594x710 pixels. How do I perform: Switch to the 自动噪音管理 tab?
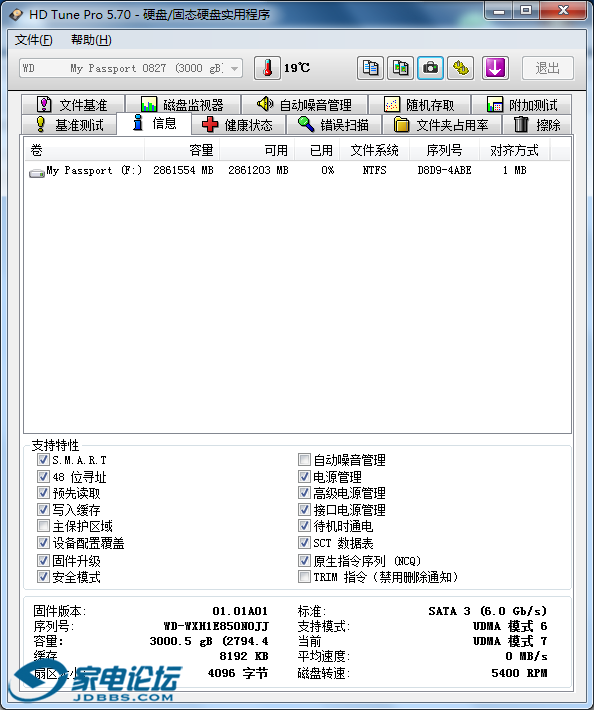[x=305, y=105]
